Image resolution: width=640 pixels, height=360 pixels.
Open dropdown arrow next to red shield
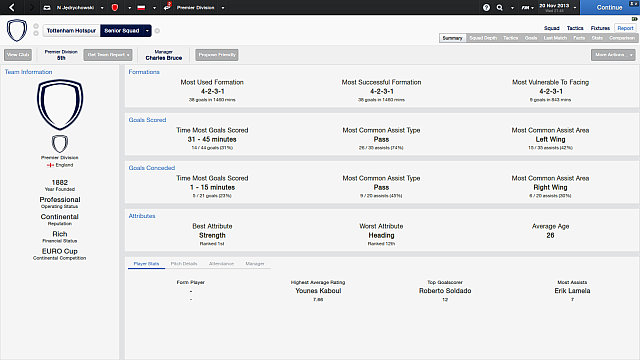(129, 8)
